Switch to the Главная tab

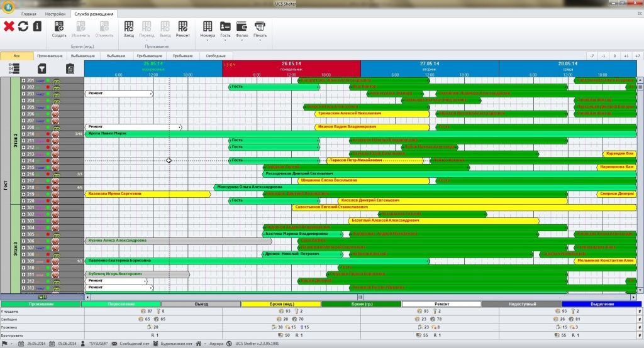click(x=28, y=13)
